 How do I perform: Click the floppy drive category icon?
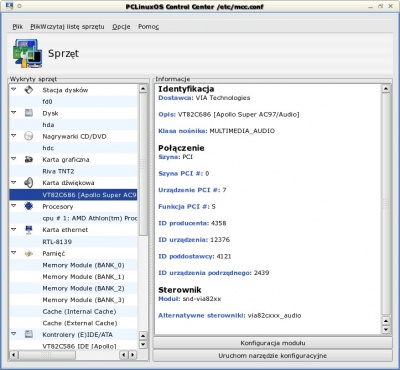coord(29,90)
